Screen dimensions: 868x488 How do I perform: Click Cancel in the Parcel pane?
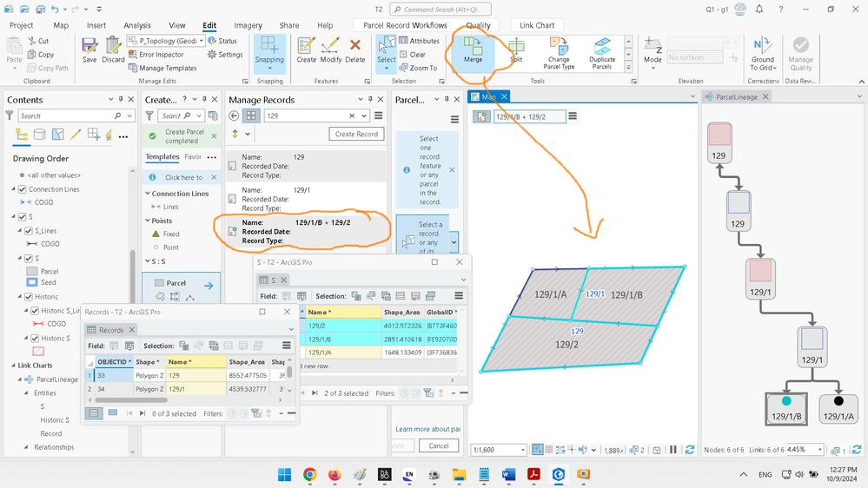point(439,445)
